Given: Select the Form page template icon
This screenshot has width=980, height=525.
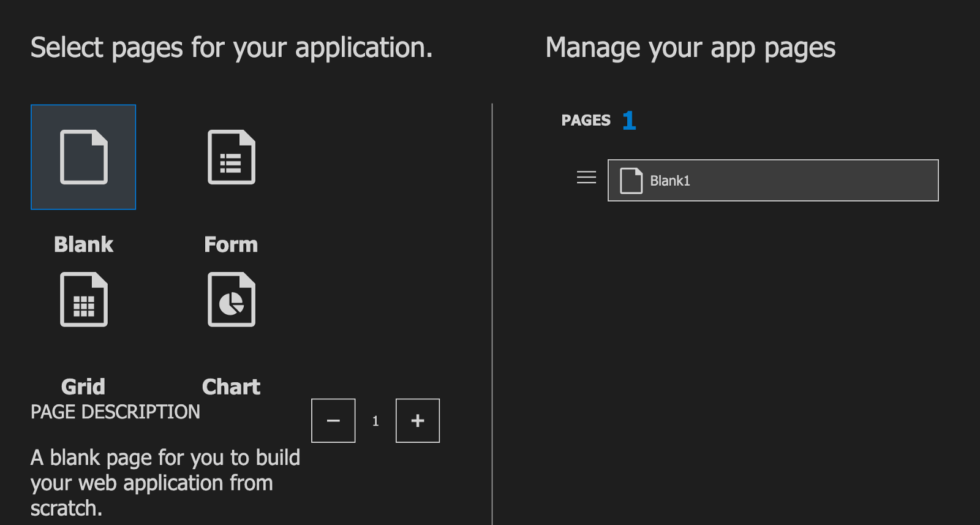Looking at the screenshot, I should tap(232, 157).
